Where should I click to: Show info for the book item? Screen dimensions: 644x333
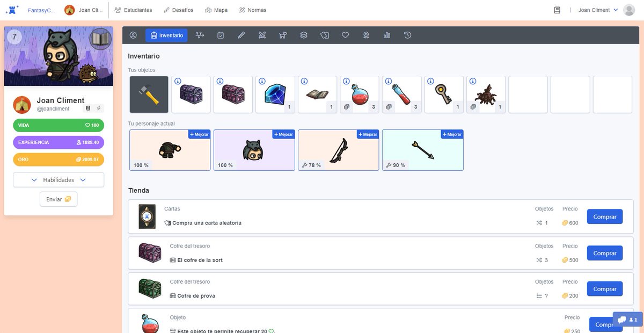click(304, 82)
